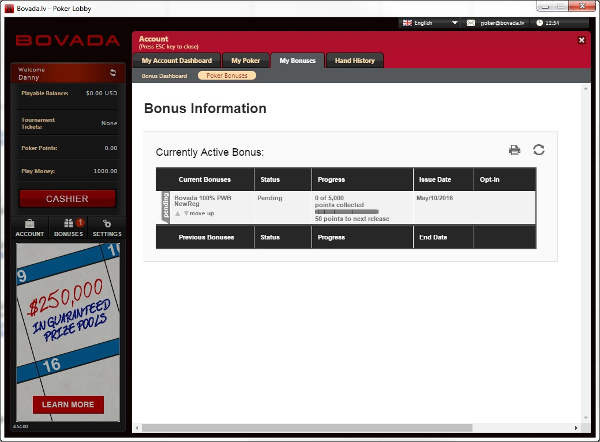This screenshot has height=442, width=600.
Task: Click the poker@bovada.lv email link
Action: pyautogui.click(x=502, y=23)
